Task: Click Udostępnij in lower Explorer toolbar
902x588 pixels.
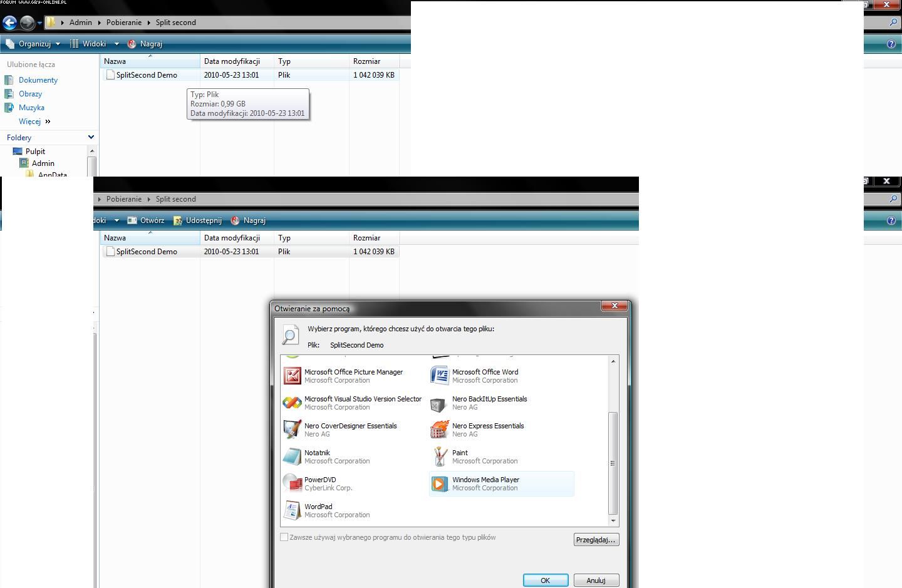Action: [197, 220]
